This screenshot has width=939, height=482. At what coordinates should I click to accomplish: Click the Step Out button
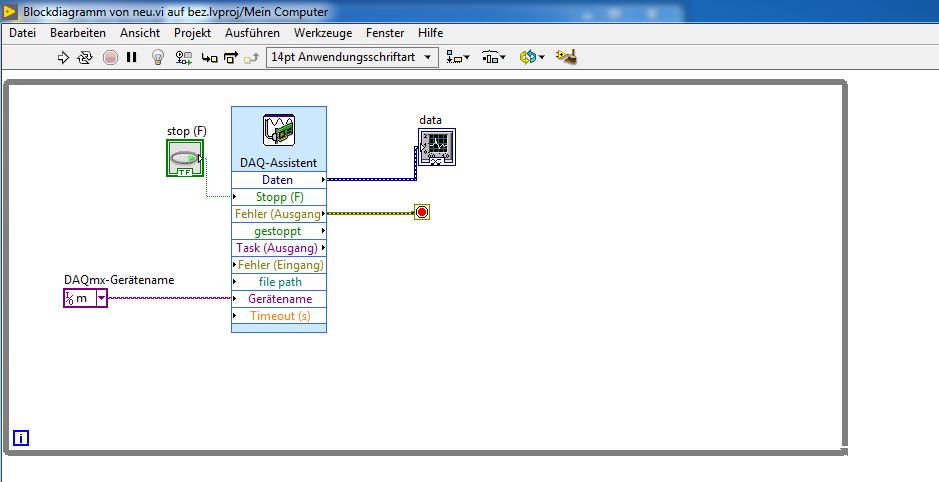(x=252, y=58)
